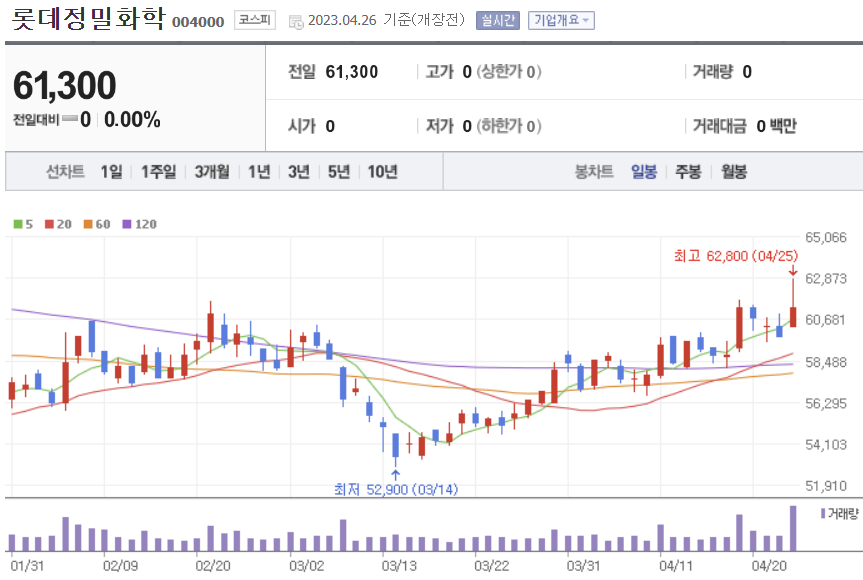Click the purple 120-day moving average swatch
The width and height of the screenshot is (863, 580).
127,224
